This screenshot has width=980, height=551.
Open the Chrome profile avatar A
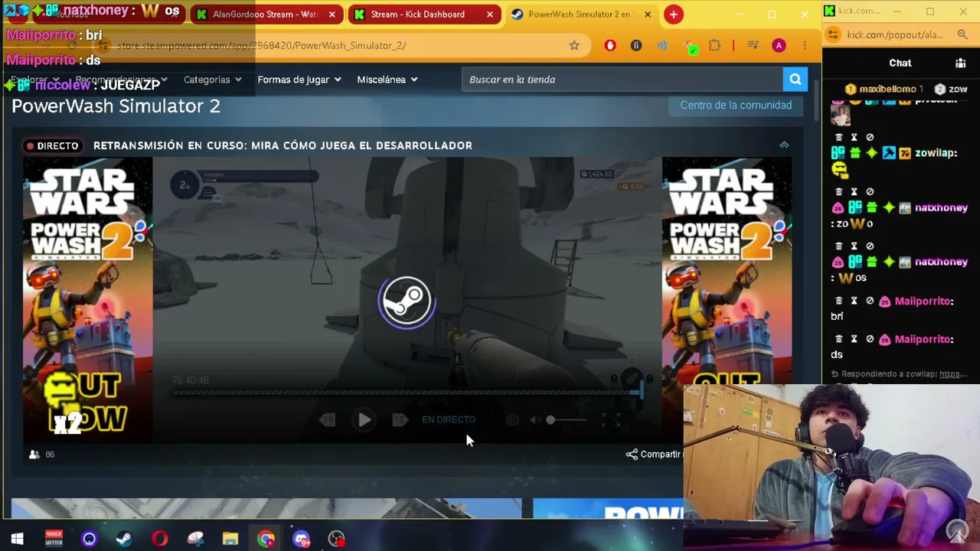coord(779,46)
